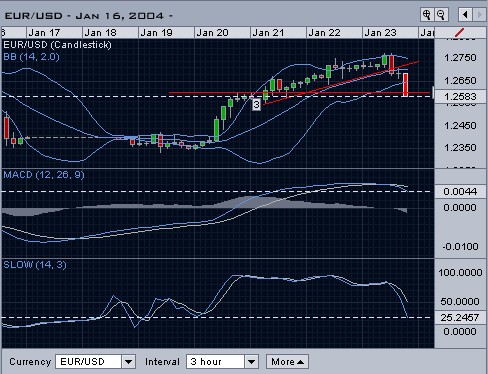Open the Currency dropdown arrow
The width and height of the screenshot is (488, 374).
tap(128, 362)
